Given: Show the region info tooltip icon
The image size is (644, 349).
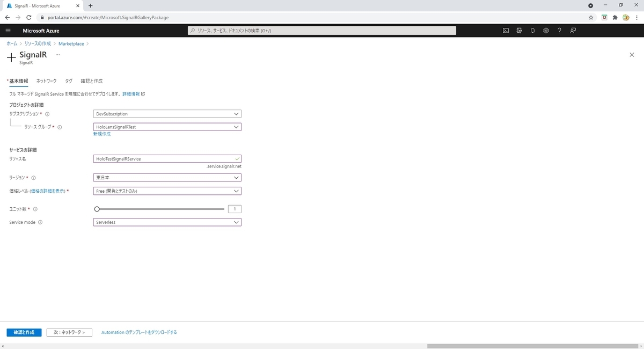Looking at the screenshot, I should click(34, 178).
